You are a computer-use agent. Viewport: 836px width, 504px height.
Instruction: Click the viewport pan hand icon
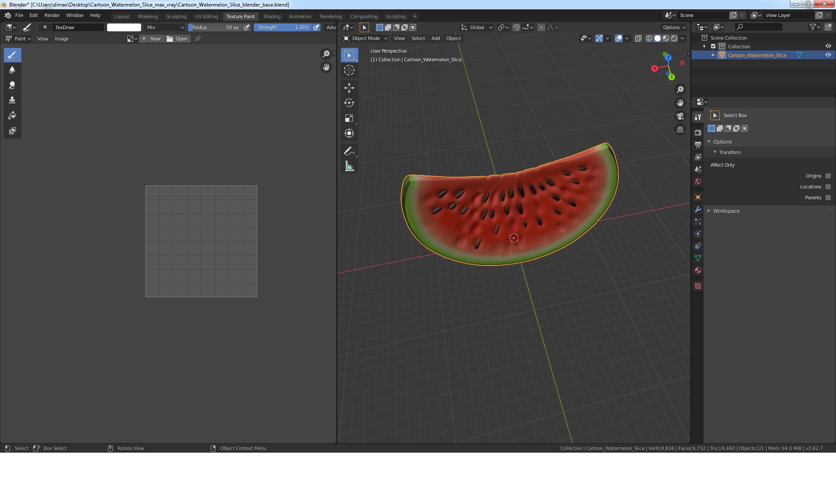click(x=680, y=103)
